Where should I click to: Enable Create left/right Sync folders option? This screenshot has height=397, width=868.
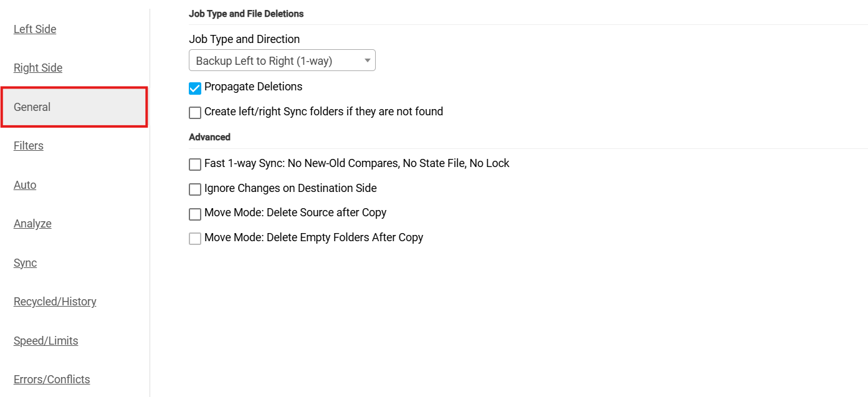[195, 113]
